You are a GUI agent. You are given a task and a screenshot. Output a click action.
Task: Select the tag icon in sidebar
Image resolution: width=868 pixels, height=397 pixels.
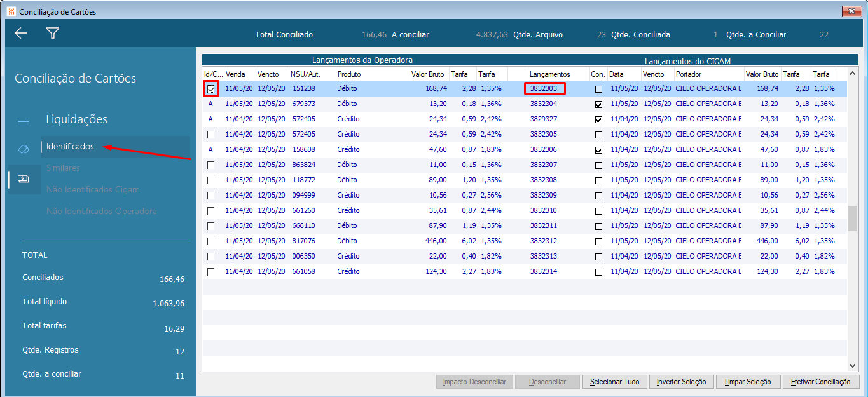[23, 149]
